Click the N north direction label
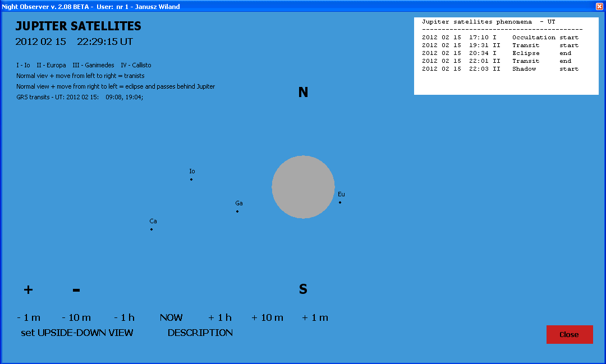Screen dimensions: 606x364 pyautogui.click(x=303, y=92)
